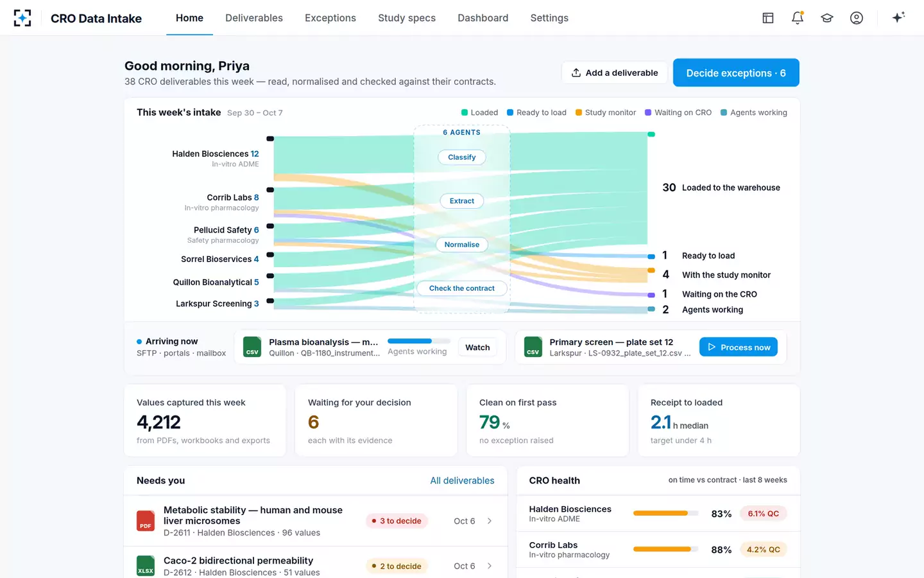Click Waiting on the CRO outcome
The height and width of the screenshot is (578, 924).
710,294
